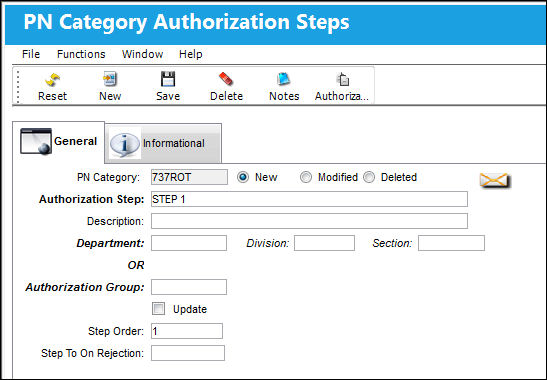The height and width of the screenshot is (380, 547).
Task: Select the Deleted radio button
Action: [x=369, y=177]
